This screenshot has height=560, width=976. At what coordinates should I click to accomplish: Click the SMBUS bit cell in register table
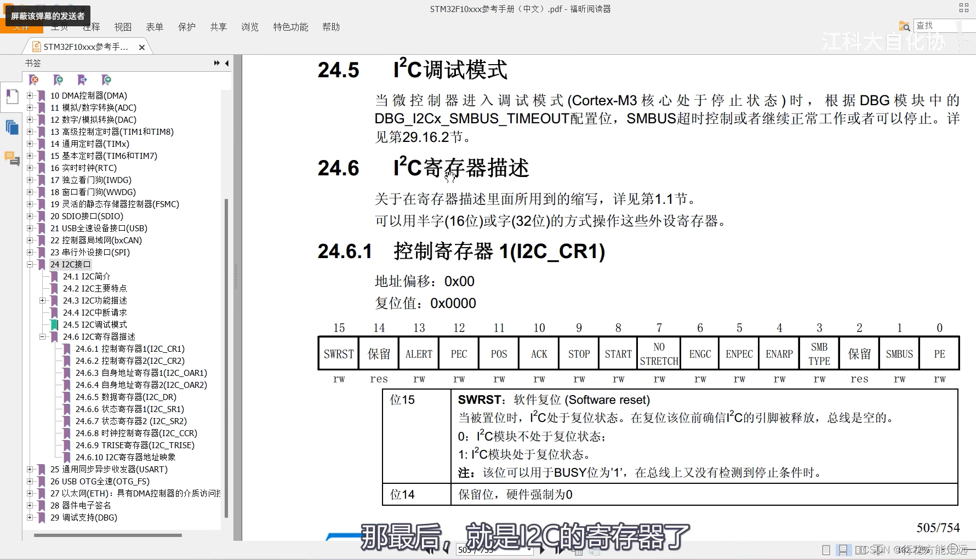(x=899, y=354)
